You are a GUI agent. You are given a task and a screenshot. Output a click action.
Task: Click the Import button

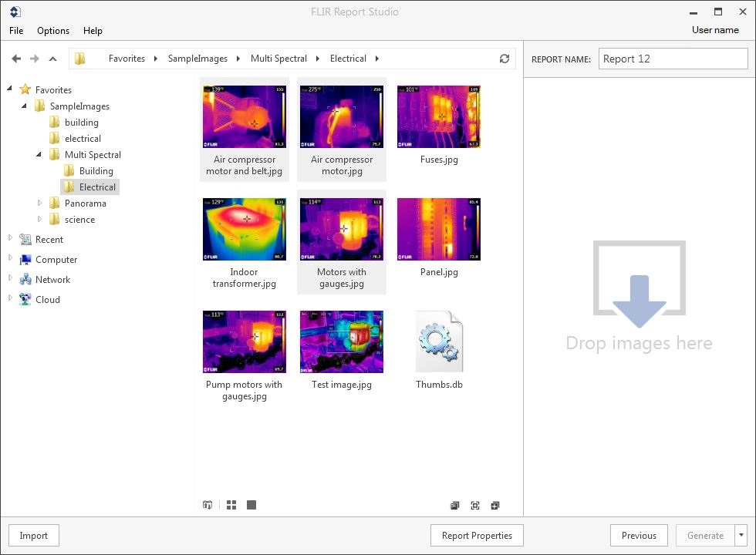[33, 536]
